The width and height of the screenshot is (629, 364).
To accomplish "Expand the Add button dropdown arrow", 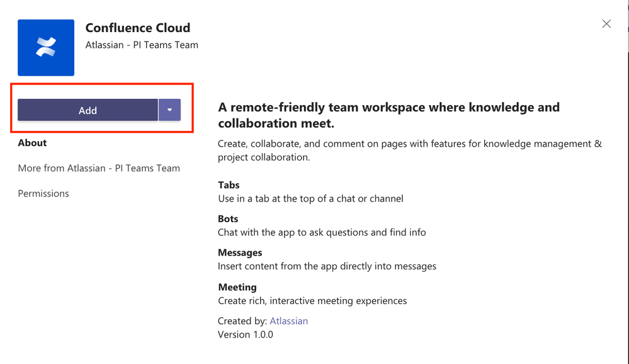I will coord(170,110).
